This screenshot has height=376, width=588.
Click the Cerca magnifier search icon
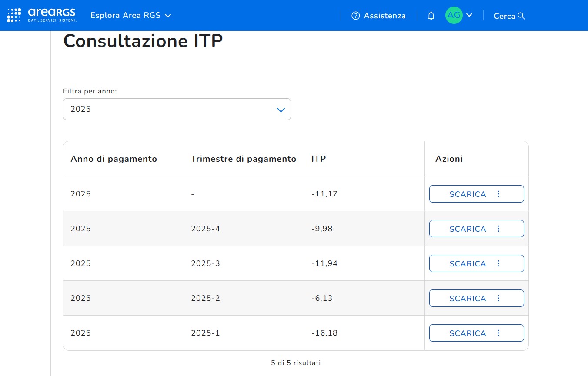521,16
